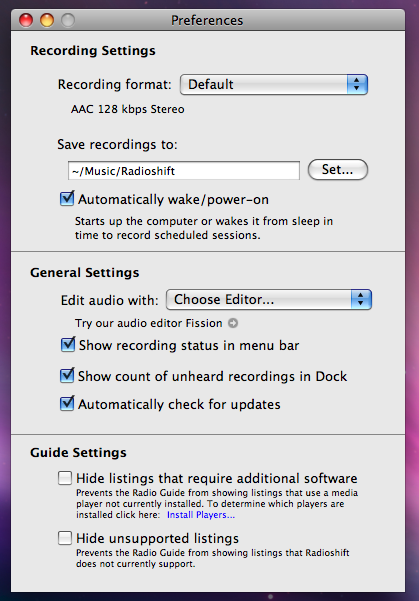
Task: Click Edit audio with stepper arrows
Action: tap(361, 299)
